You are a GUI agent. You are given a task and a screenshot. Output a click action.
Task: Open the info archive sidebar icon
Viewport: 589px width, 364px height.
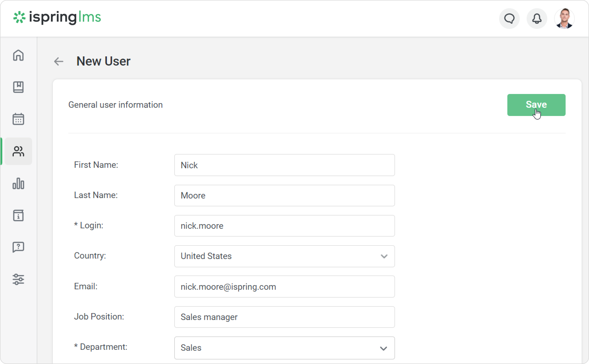click(x=18, y=215)
